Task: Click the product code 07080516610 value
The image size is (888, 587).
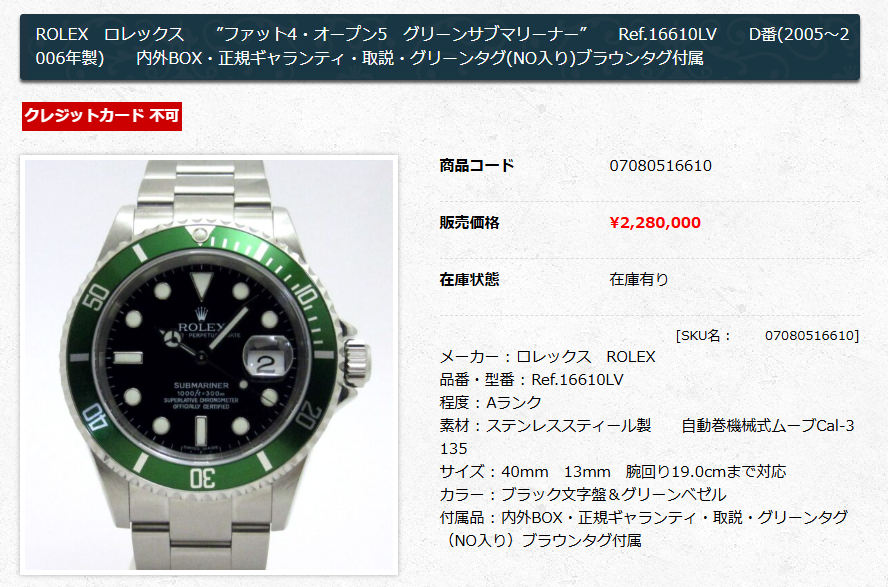Action: [660, 166]
